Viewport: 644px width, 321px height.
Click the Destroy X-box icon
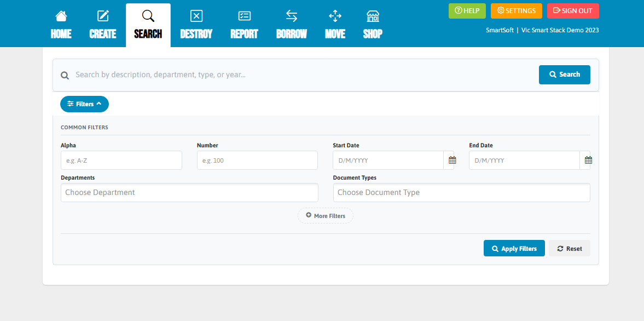point(196,16)
